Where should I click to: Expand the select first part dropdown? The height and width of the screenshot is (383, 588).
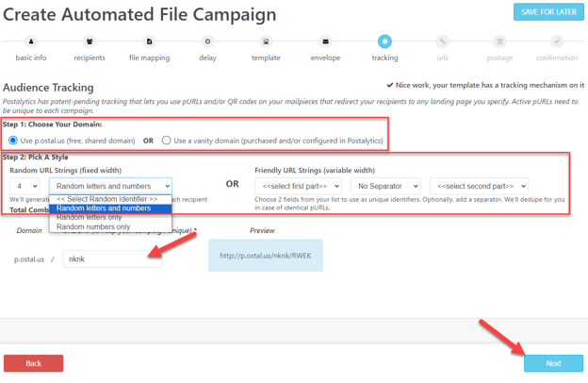pyautogui.click(x=298, y=186)
